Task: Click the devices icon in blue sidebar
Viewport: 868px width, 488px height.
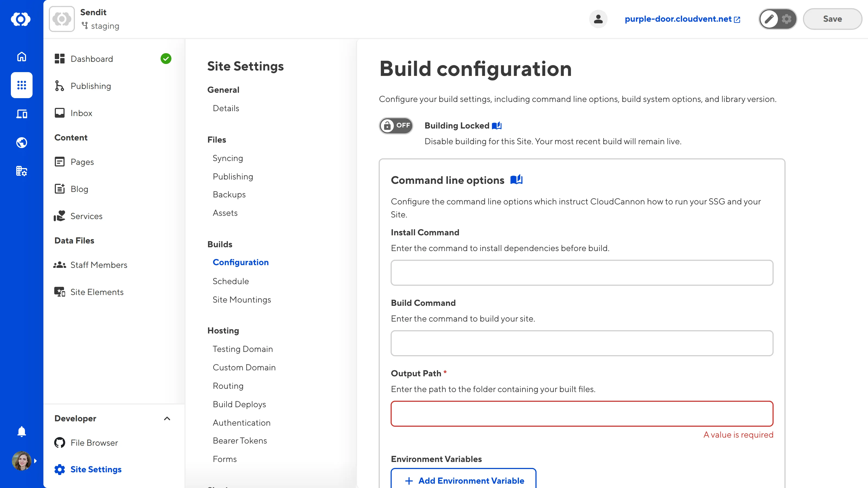Action: click(x=21, y=114)
